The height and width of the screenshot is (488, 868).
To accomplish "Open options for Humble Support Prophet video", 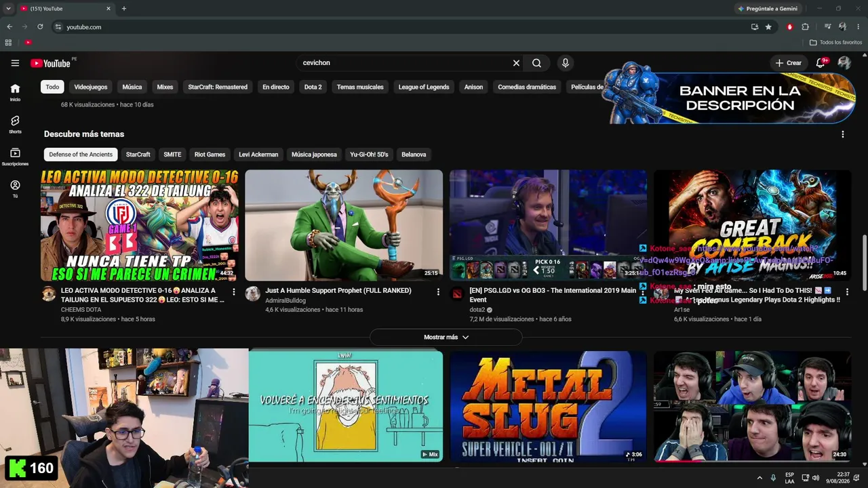I will [x=438, y=292].
